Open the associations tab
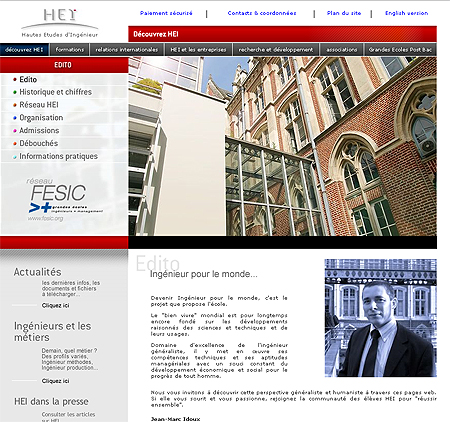Screen dimensions: 450x422 (342, 50)
